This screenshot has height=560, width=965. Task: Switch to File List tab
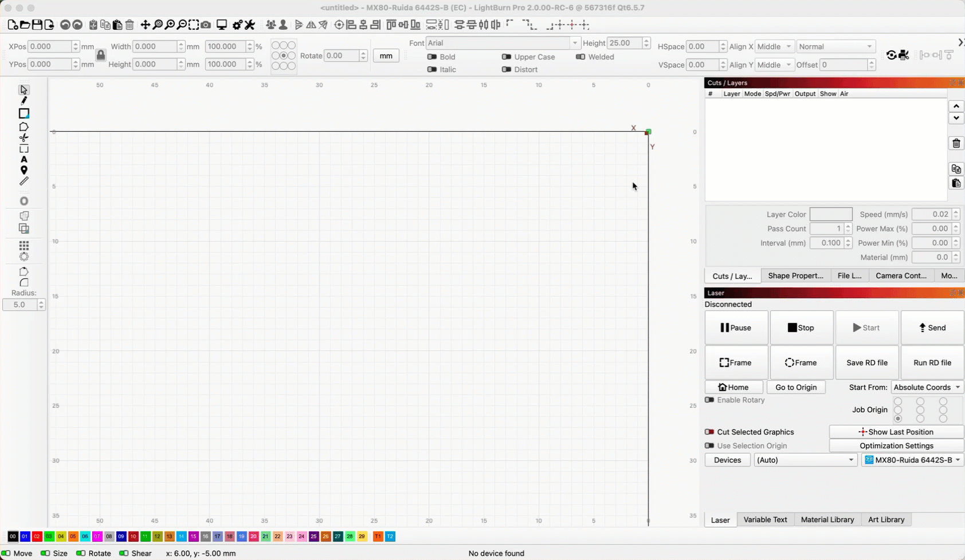pos(849,275)
